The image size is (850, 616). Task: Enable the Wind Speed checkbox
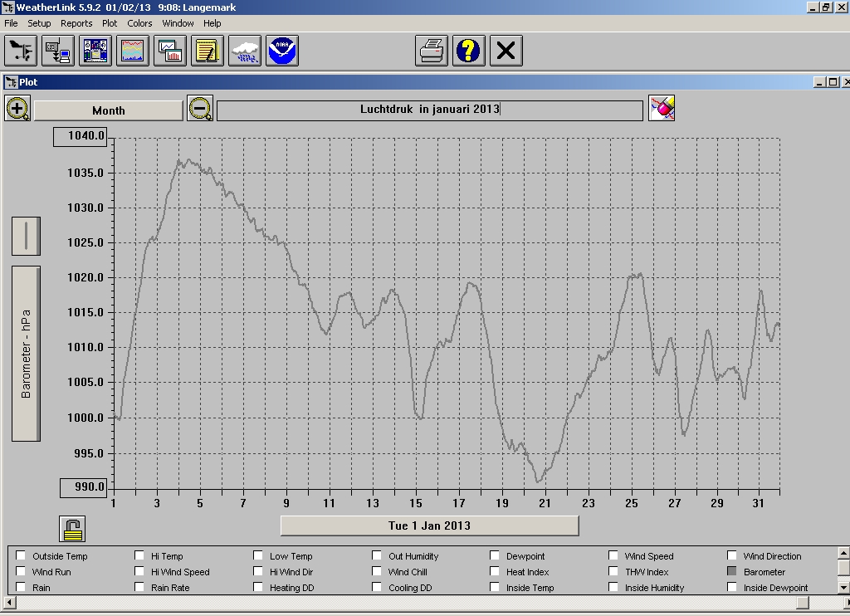pyautogui.click(x=613, y=555)
